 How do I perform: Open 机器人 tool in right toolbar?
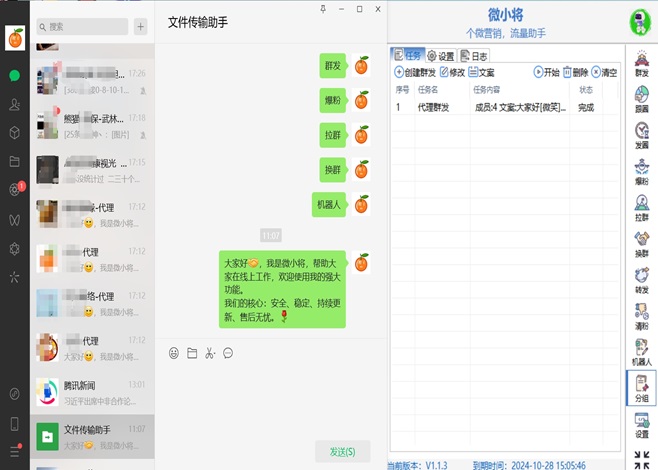click(x=642, y=352)
